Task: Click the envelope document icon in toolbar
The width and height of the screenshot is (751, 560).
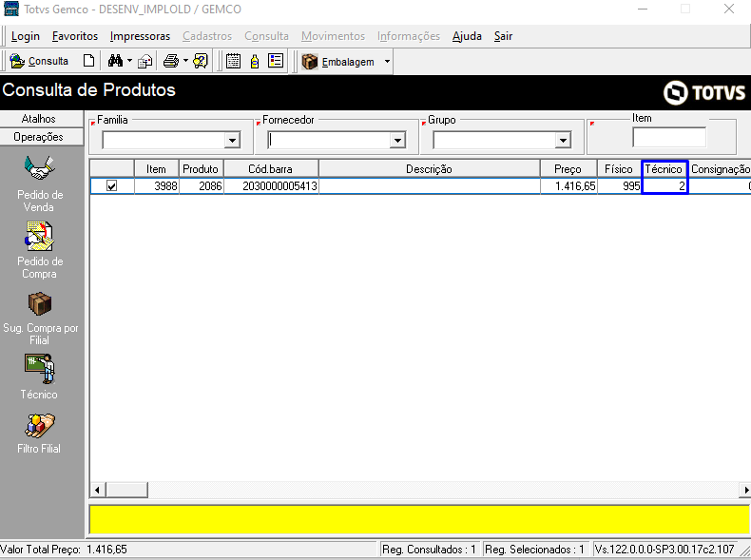Action: coord(144,61)
